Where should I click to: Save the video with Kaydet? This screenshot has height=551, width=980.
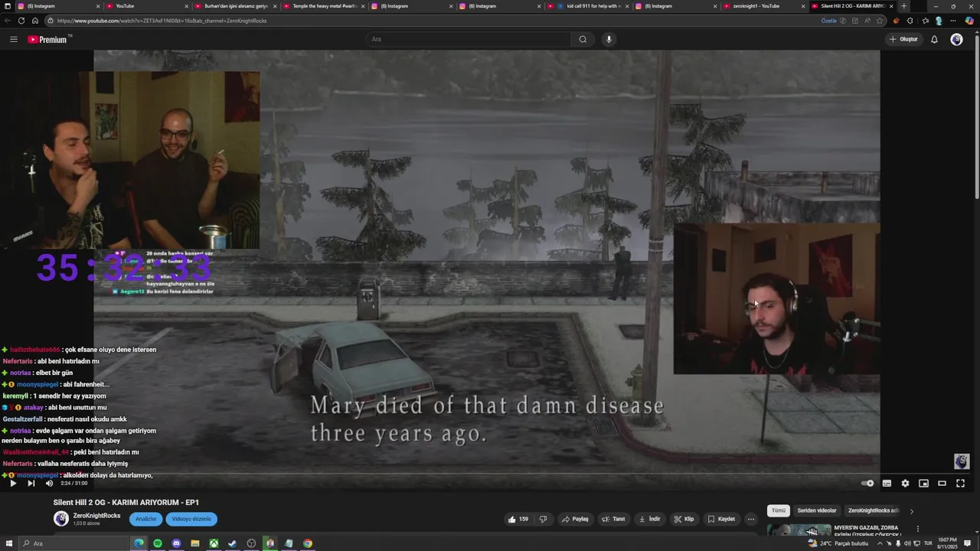point(721,519)
